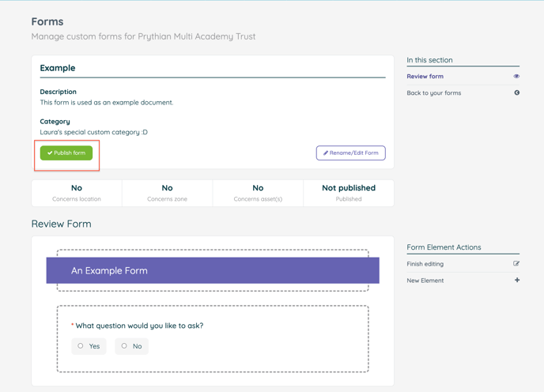
Task: Click the eye icon beside Review form
Action: (516, 77)
